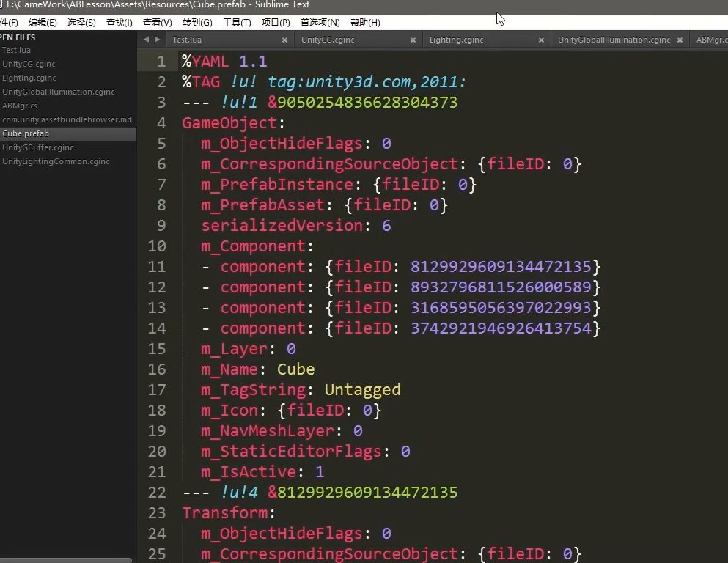This screenshot has width=728, height=563.
Task: Click 'm_Icon' key text on line 18
Action: tap(229, 411)
